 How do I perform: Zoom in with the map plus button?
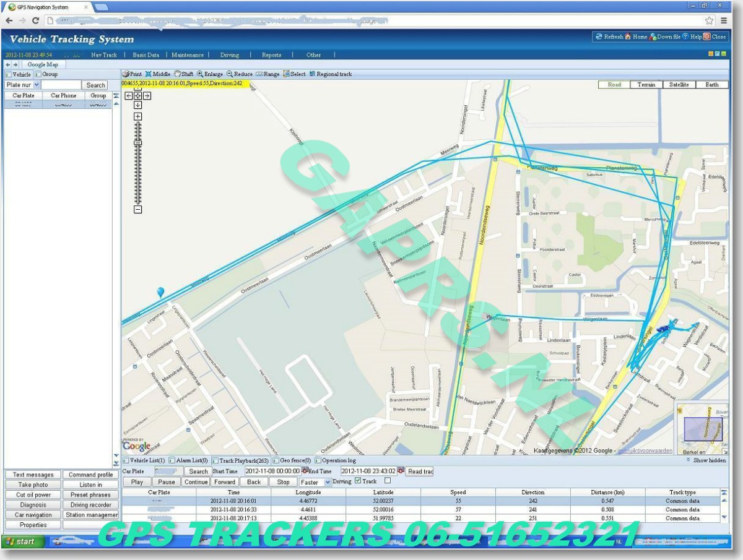(x=137, y=116)
